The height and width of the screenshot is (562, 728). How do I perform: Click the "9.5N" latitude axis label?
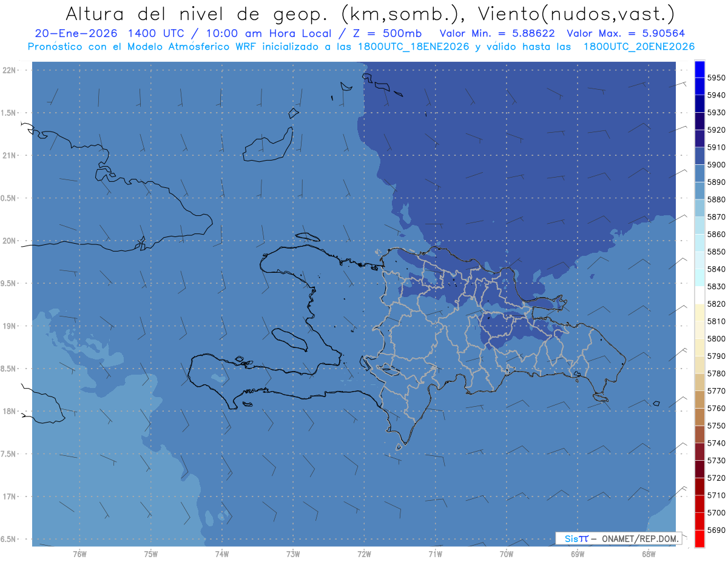click(8, 283)
